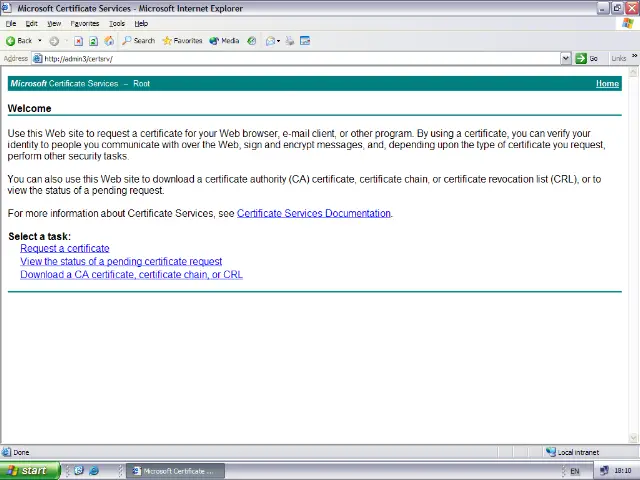The image size is (640, 480).
Task: Open the Back history dropdown arrow
Action: tap(40, 41)
